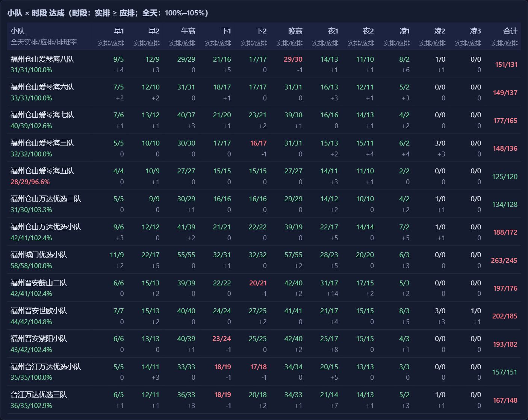The image size is (528, 420).
Task: Select team 福州晋安紫阳小队
Action: 39,338
